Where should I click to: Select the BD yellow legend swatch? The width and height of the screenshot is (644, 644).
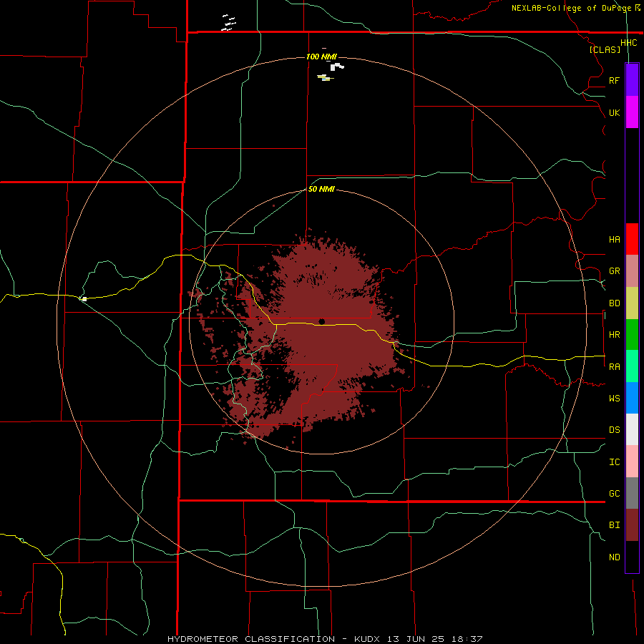click(632, 303)
